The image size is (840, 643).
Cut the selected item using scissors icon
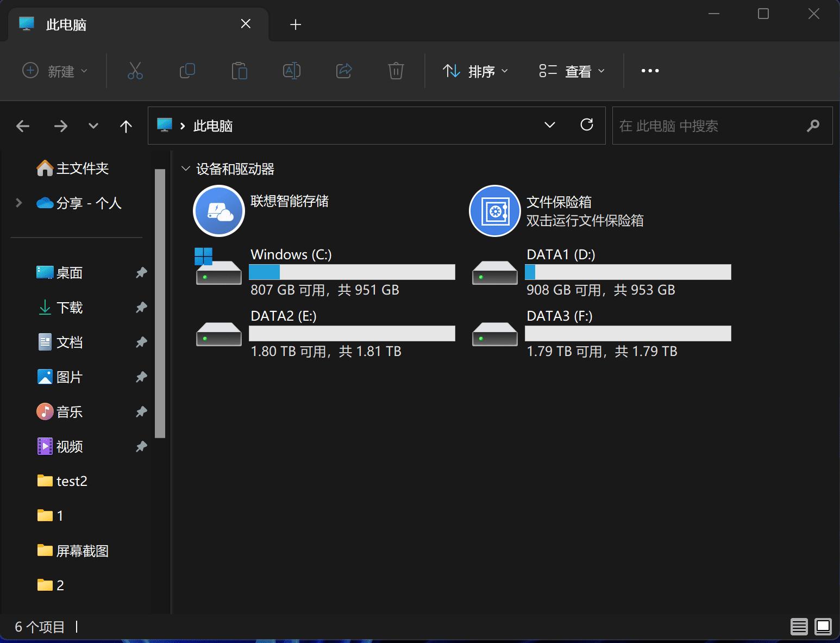[135, 71]
